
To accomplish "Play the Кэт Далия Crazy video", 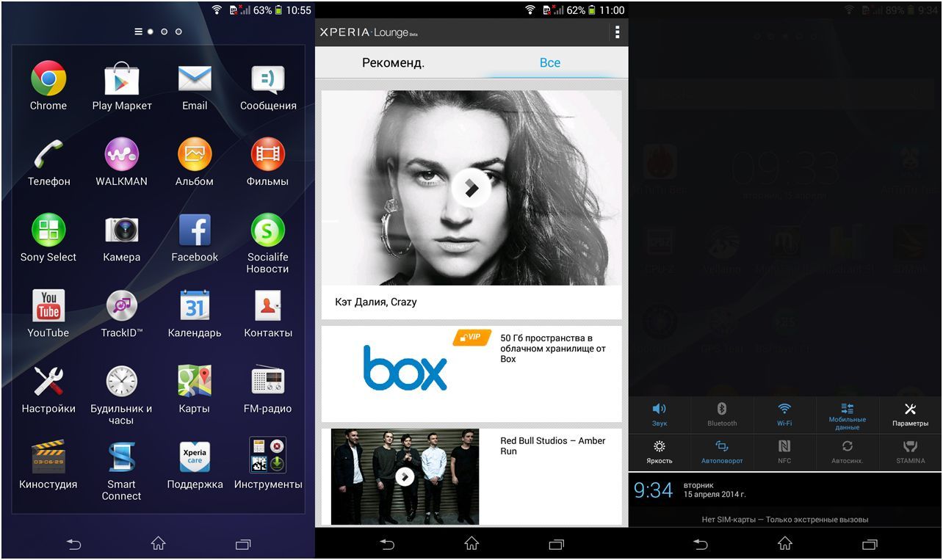I will 470,187.
